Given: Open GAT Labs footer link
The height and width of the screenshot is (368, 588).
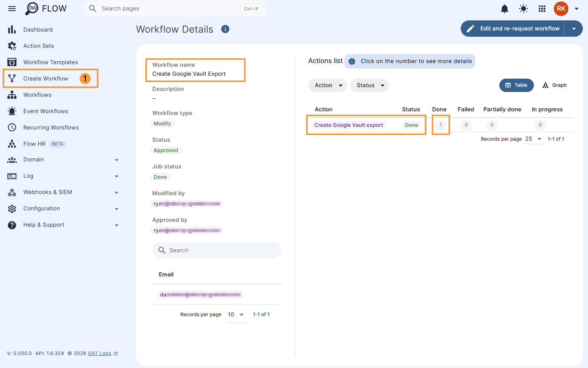Looking at the screenshot, I should (x=99, y=354).
